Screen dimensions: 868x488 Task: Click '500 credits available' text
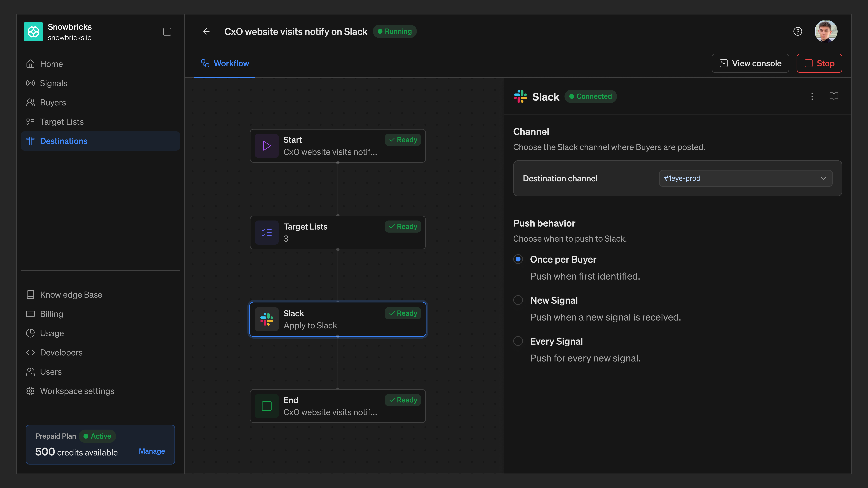pos(77,452)
